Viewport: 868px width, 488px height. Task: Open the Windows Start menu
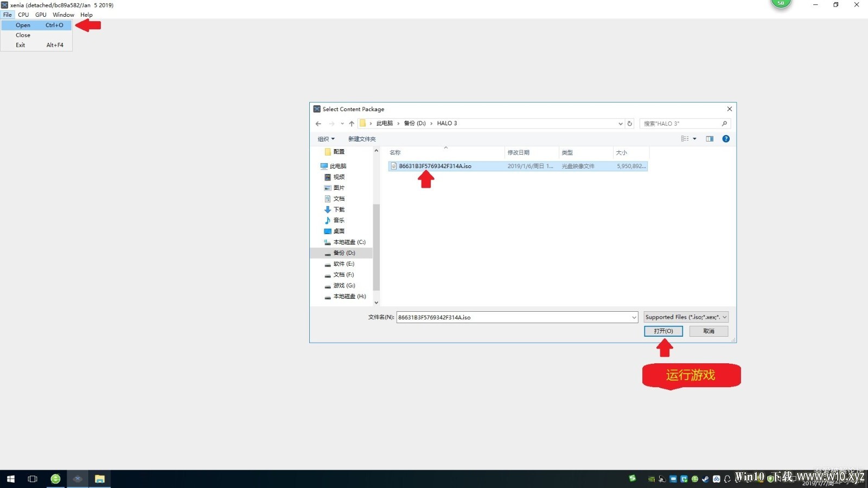tap(11, 479)
